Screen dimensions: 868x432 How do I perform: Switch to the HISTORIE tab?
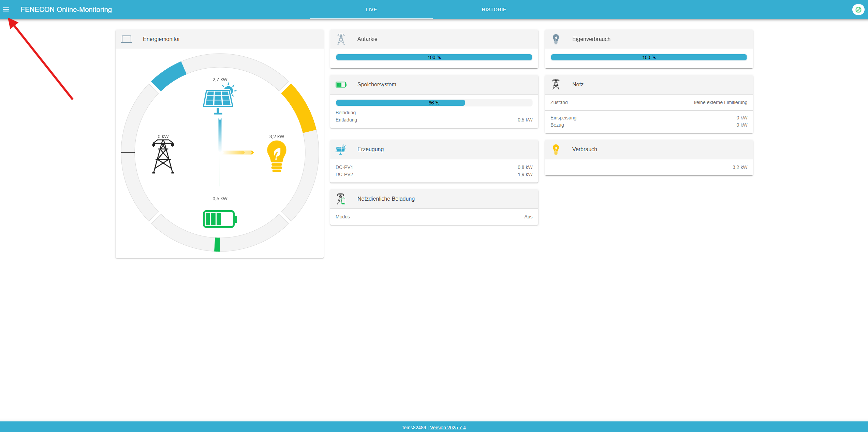pos(494,10)
